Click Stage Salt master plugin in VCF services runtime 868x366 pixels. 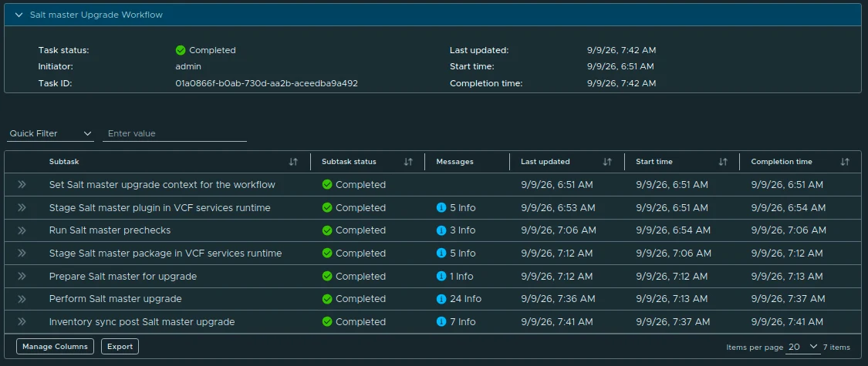(x=160, y=208)
